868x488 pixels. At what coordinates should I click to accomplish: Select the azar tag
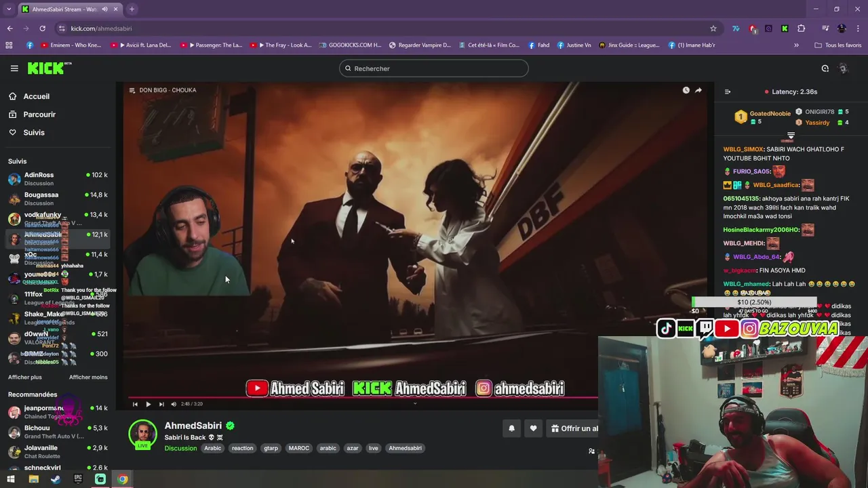[353, 448]
